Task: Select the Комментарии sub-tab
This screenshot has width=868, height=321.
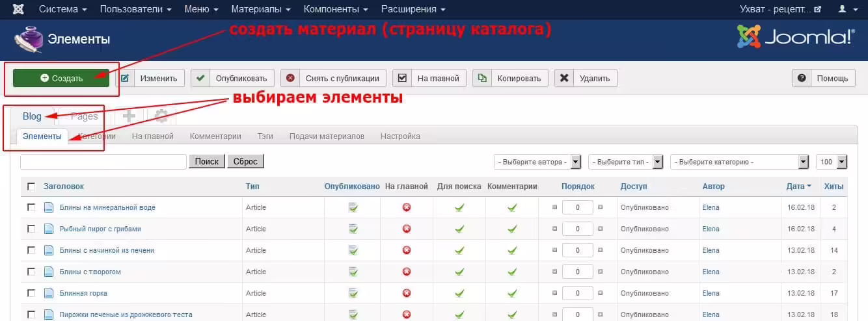Action: coord(215,136)
